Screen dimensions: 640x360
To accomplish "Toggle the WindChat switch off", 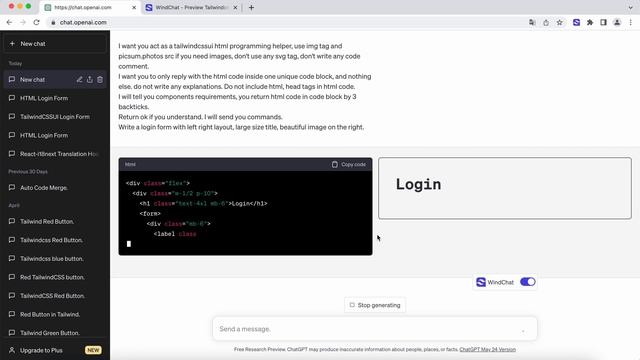I will point(527,282).
